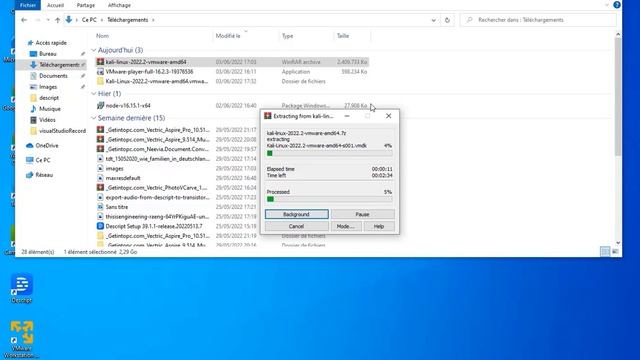
Task: Select the Vectric_PhotoVCarve archive icon
Action: tap(100, 187)
